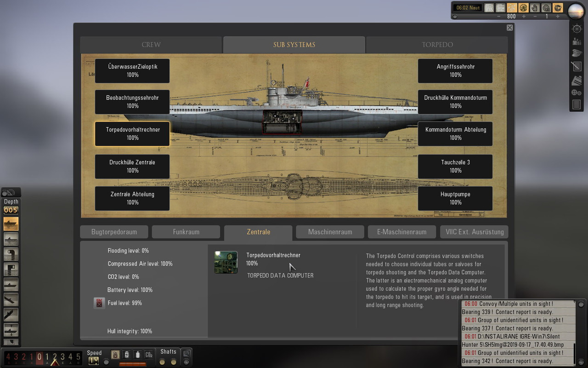Screen dimensions: 588x368
Task: Click the 1x time compression clock icon
Action: click(x=546, y=8)
